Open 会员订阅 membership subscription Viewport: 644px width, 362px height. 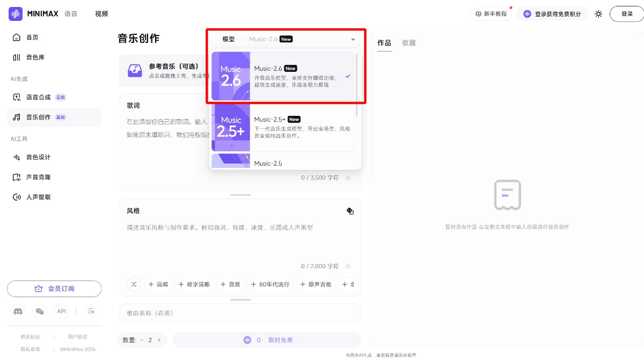pos(54,289)
